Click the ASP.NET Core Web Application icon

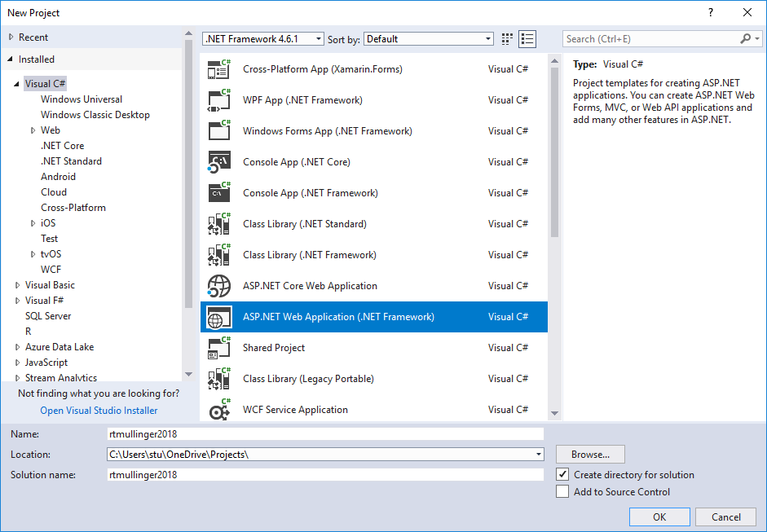click(218, 286)
